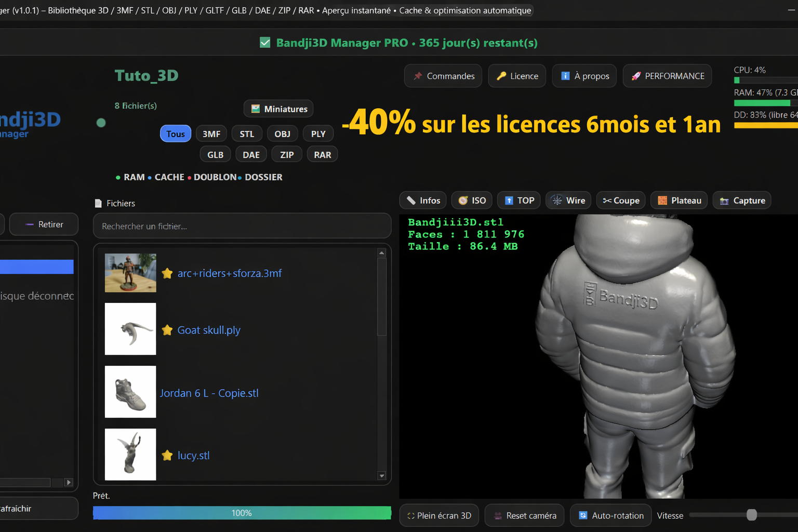Screen dimensions: 798x532
Task: Toggle Wire wireframe mode
Action: coord(568,200)
